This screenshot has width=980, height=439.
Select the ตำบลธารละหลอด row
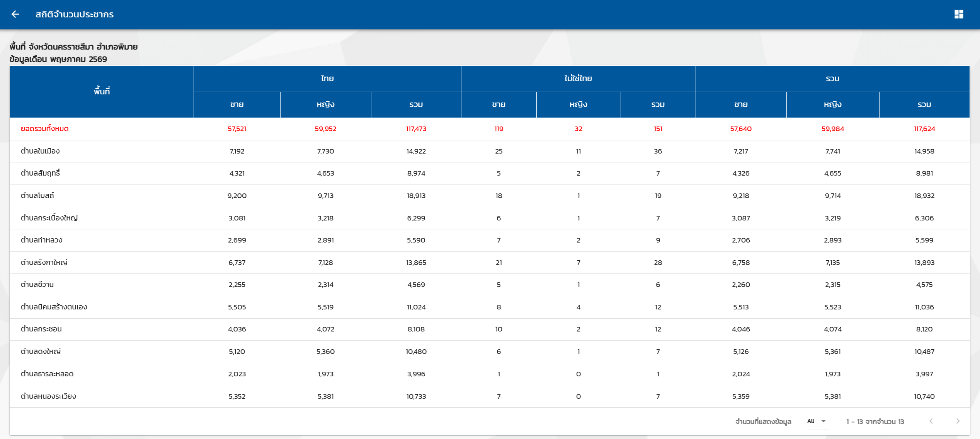[x=490, y=374]
